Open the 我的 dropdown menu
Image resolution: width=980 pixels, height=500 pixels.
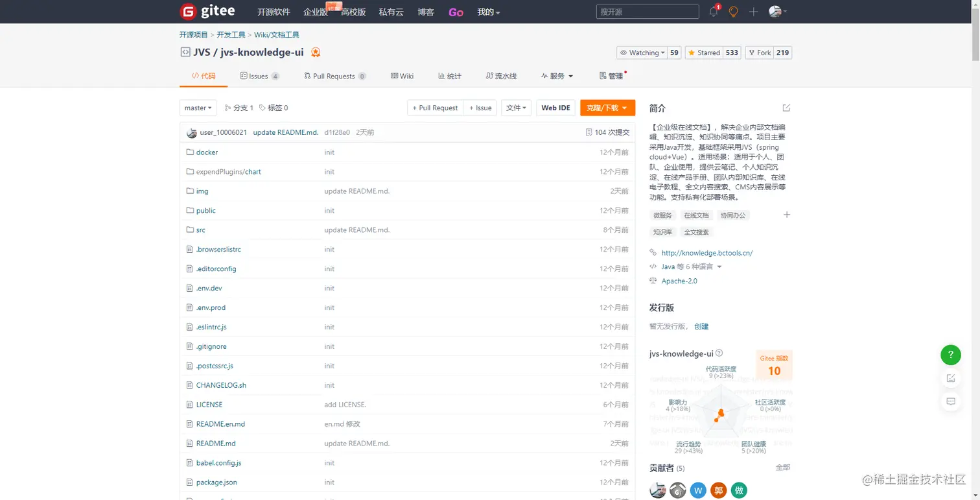489,12
